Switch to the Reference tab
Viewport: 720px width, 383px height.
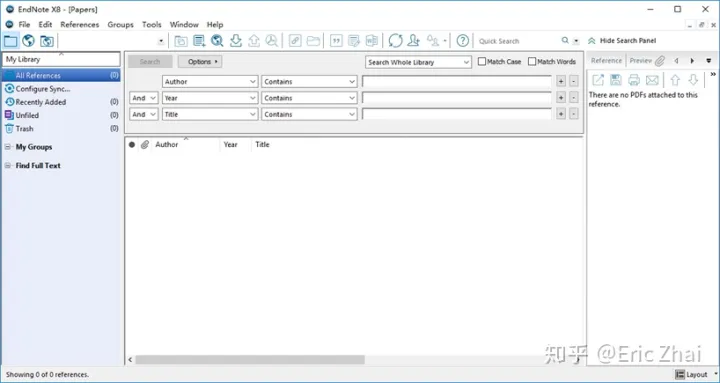coord(606,61)
